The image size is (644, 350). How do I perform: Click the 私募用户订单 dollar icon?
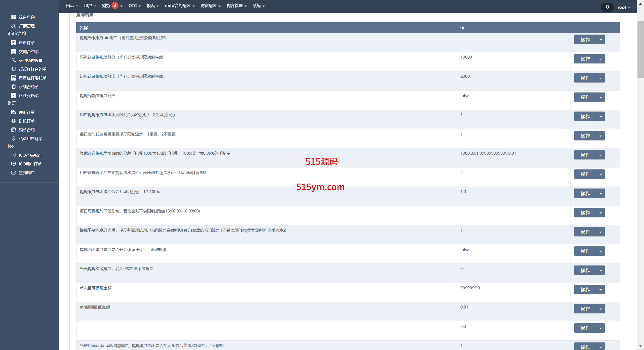[x=14, y=139]
